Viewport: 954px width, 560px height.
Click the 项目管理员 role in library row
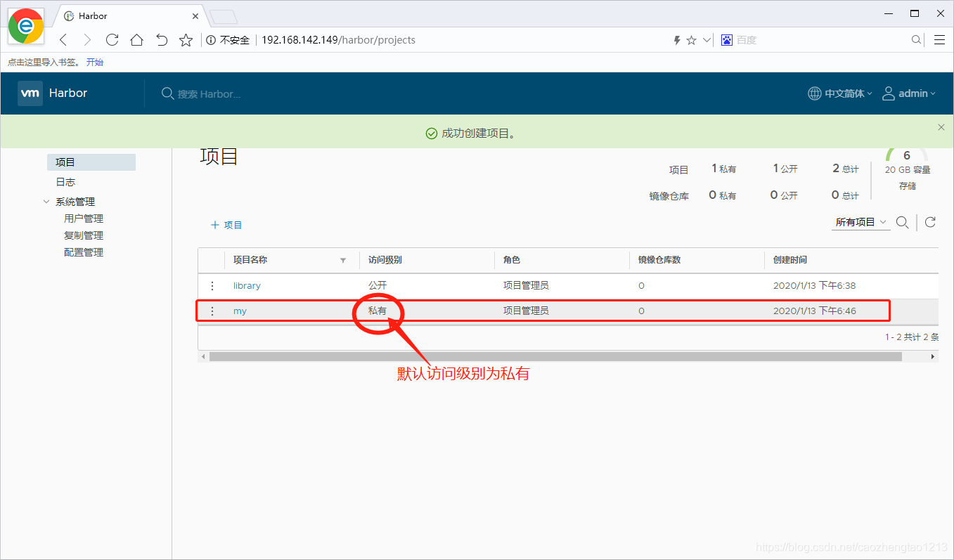click(526, 286)
